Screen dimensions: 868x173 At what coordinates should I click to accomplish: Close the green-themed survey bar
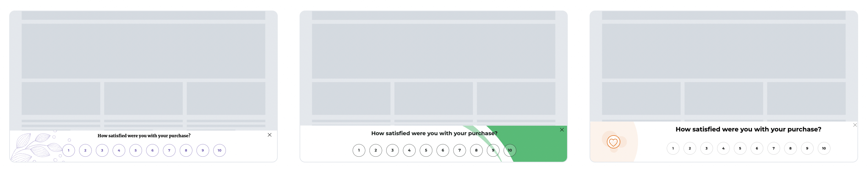click(x=562, y=130)
